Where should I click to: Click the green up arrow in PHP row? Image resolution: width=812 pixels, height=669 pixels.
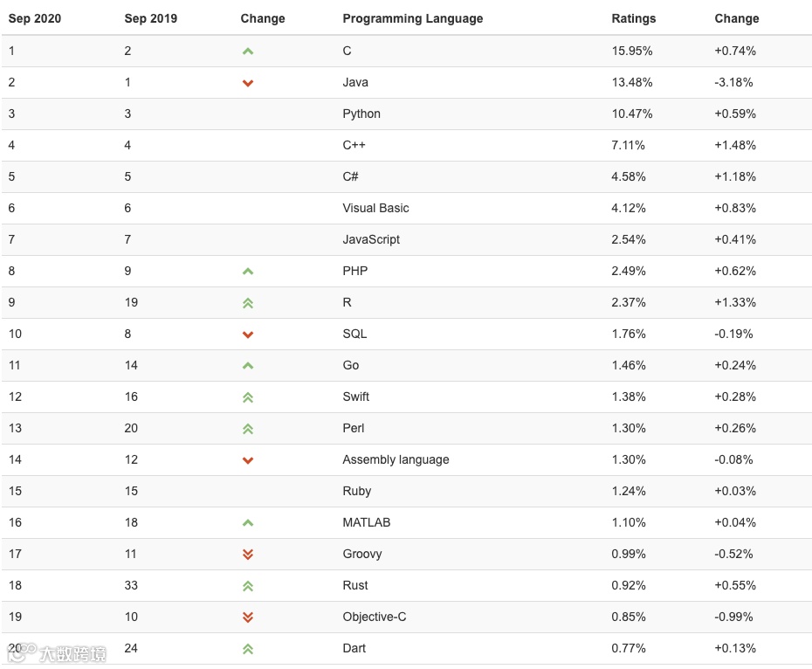tap(248, 272)
